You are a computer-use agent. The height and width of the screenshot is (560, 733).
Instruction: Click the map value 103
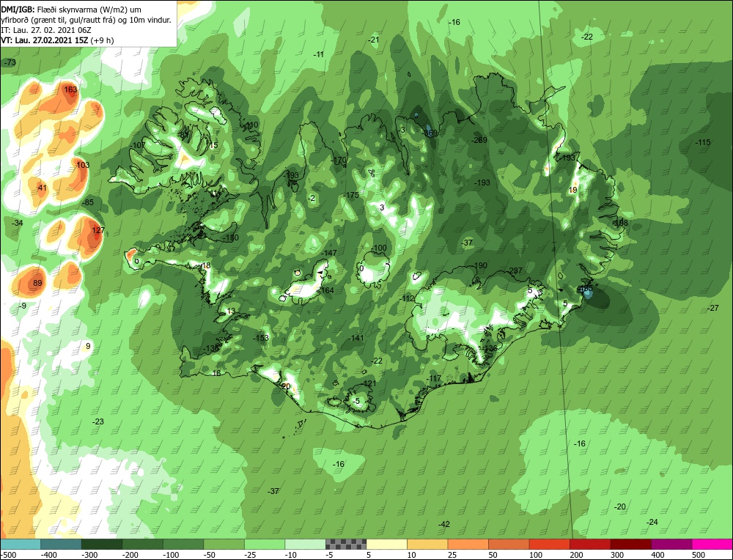tap(82, 165)
